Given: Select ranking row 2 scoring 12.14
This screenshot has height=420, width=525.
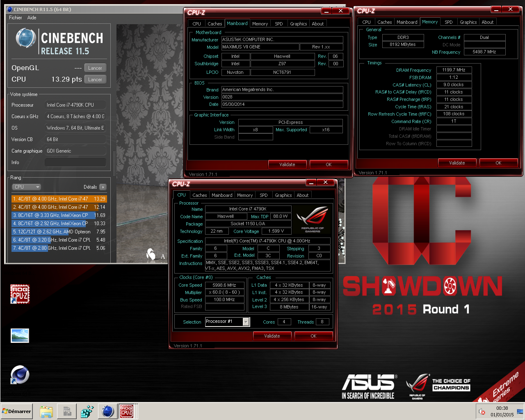Looking at the screenshot, I should pos(59,207).
